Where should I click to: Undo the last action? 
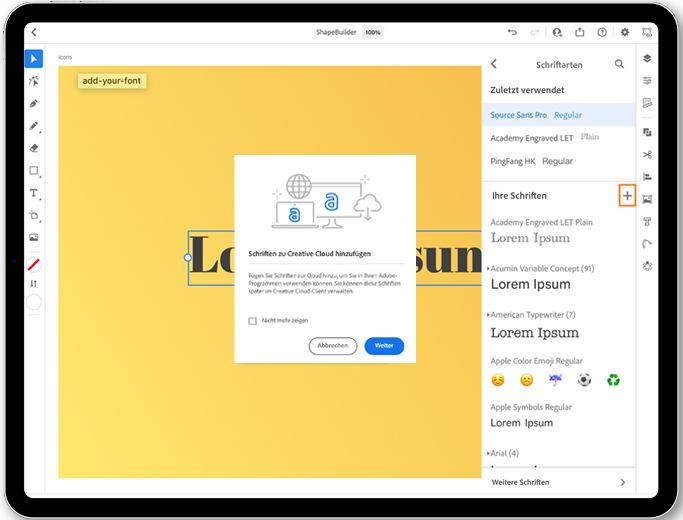[512, 32]
